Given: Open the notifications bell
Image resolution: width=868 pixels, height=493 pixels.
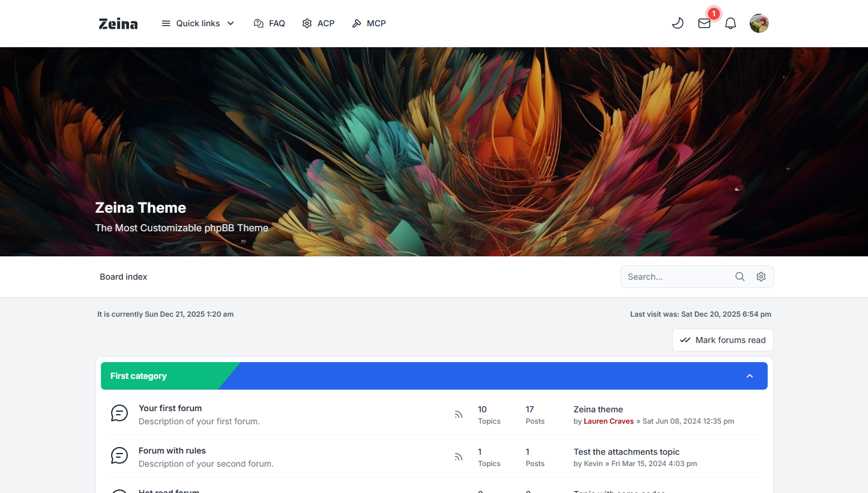Looking at the screenshot, I should [x=730, y=23].
